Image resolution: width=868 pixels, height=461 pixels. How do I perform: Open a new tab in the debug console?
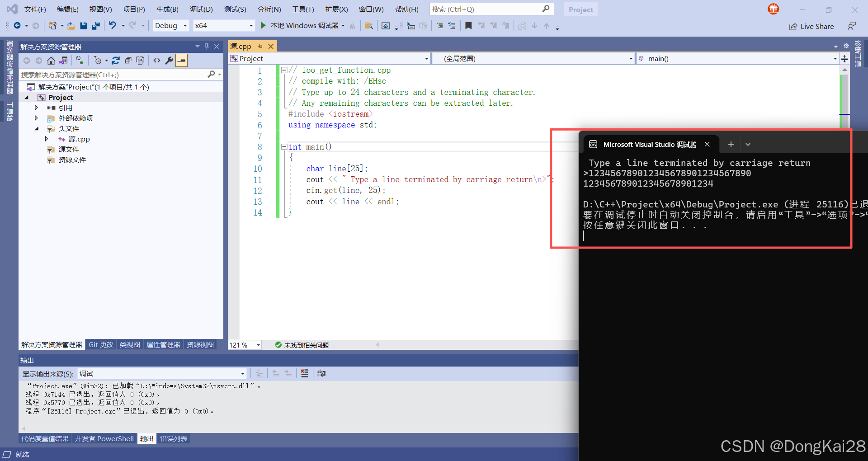pos(731,144)
